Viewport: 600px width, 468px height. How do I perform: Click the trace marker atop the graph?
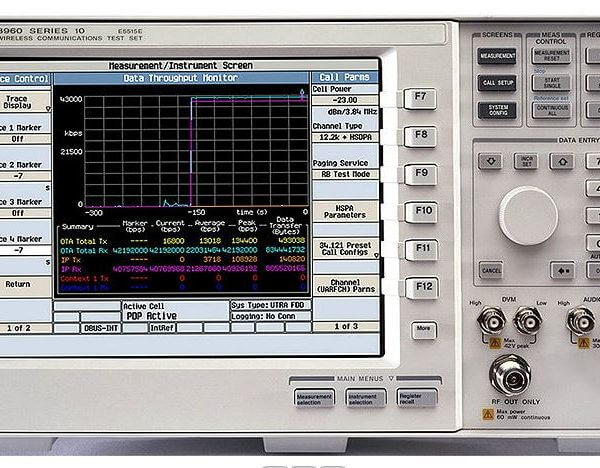coord(302,94)
